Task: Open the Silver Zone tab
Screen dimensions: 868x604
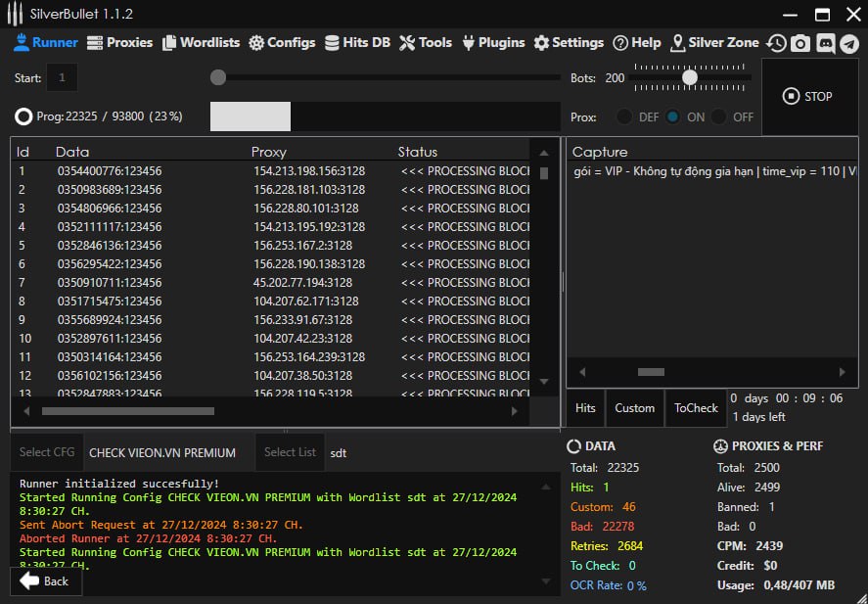Action: click(714, 43)
